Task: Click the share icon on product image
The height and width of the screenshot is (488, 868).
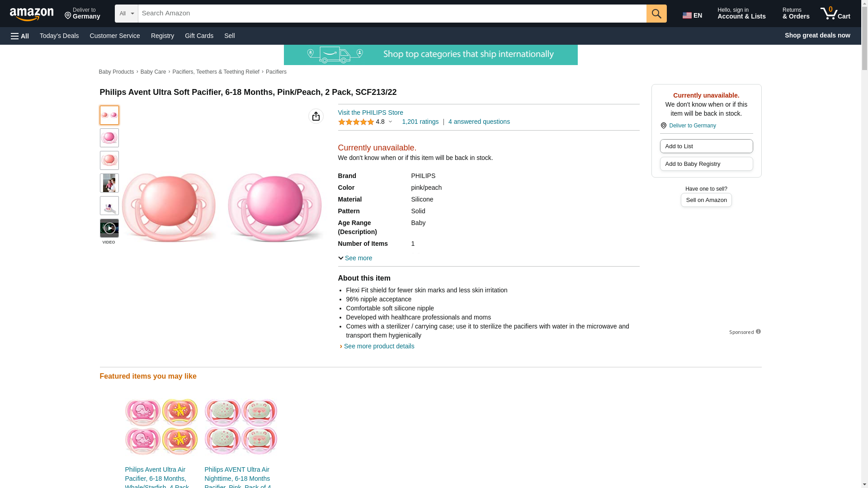Action: 316,116
